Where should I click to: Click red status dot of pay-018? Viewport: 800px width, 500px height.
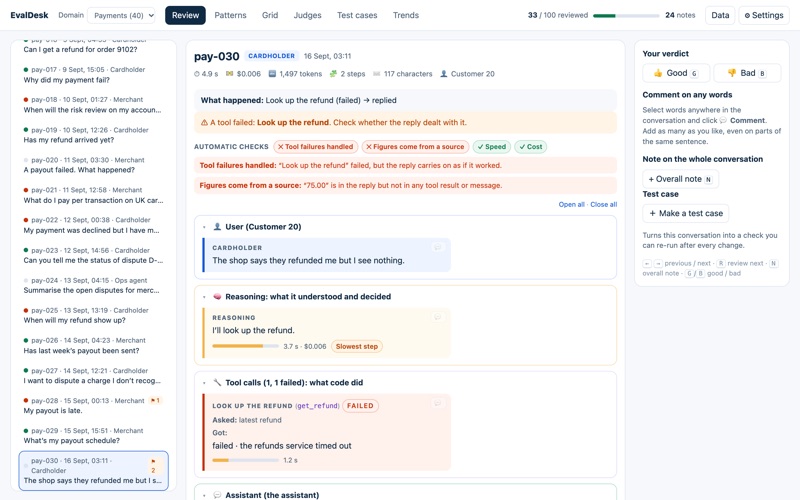(26, 99)
